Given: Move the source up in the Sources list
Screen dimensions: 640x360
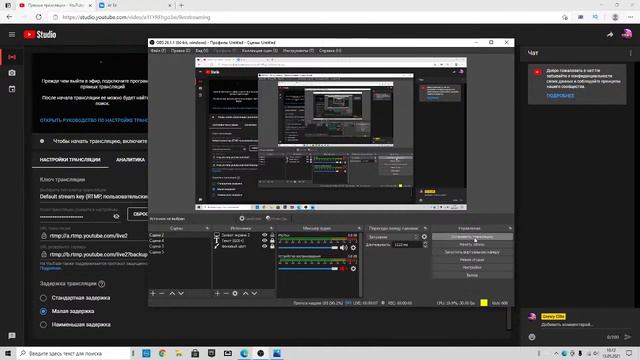Looking at the screenshot, I should pos(245,293).
